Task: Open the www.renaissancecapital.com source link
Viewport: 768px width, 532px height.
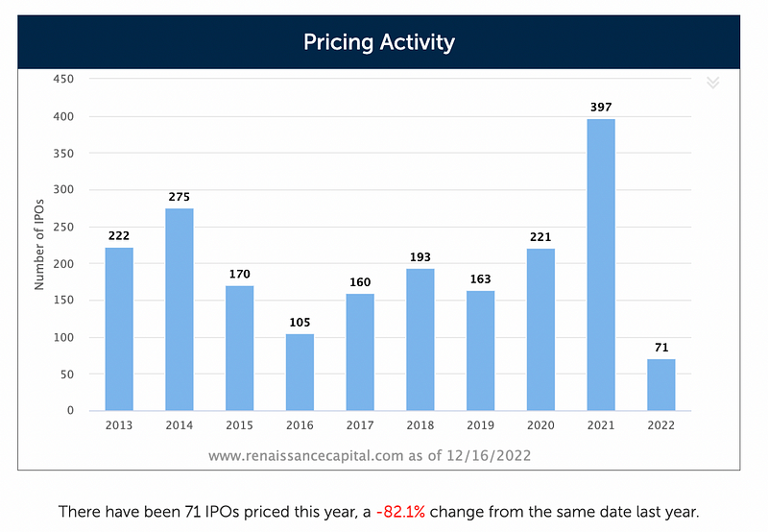Action: click(305, 455)
